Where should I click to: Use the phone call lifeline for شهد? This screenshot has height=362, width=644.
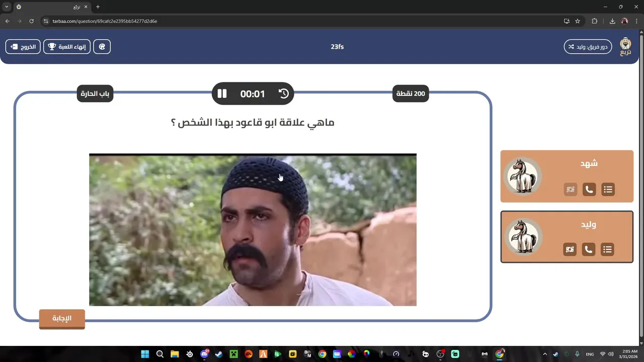pyautogui.click(x=589, y=190)
